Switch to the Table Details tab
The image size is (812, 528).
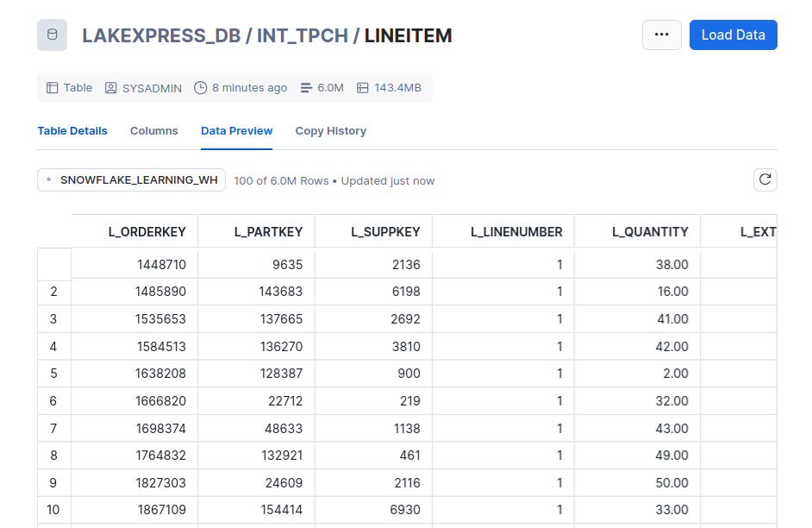[x=72, y=130]
